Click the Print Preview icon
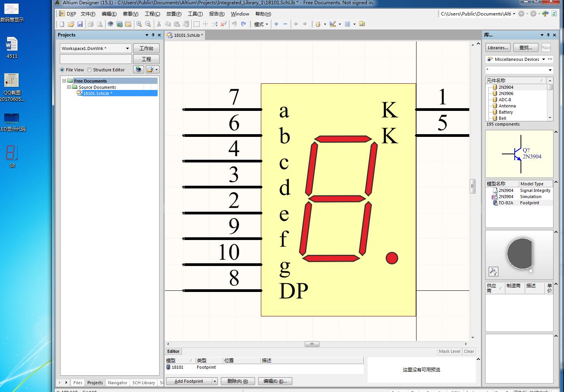The height and width of the screenshot is (392, 564). pos(100,24)
